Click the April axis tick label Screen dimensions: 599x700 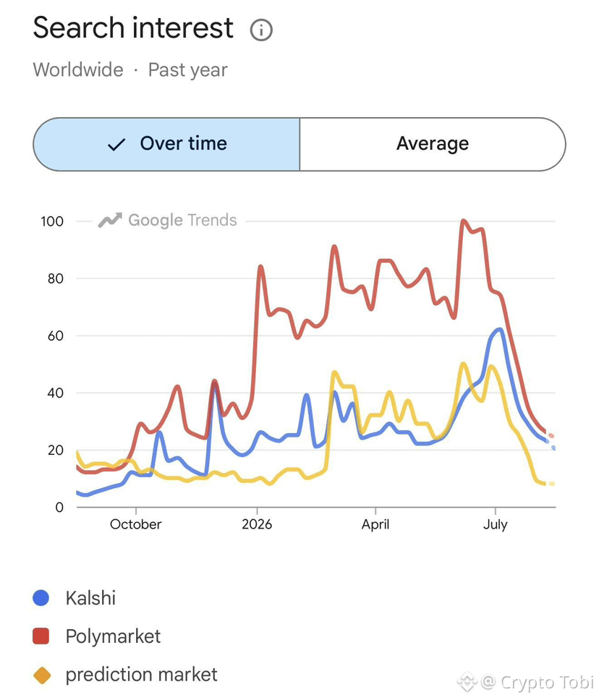(x=375, y=524)
